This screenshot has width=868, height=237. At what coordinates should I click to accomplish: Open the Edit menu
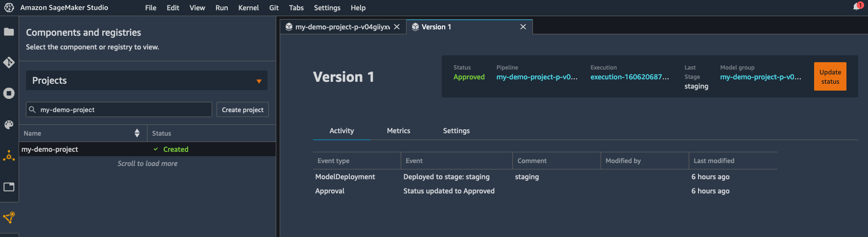click(x=173, y=8)
